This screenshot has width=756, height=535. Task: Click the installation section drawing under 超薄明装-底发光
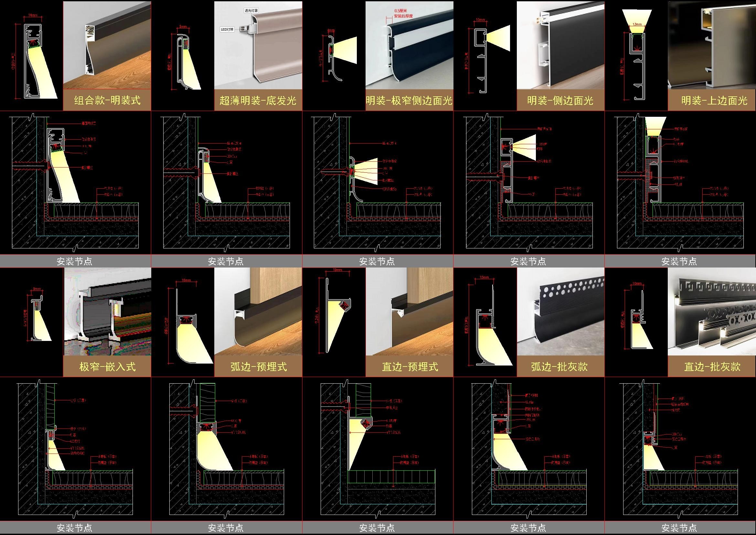point(227,182)
